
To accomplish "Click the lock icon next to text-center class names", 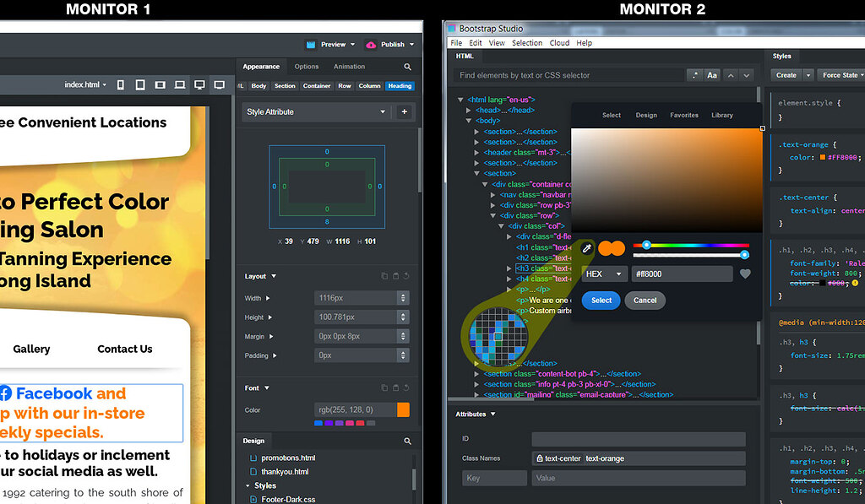I will pyautogui.click(x=538, y=458).
